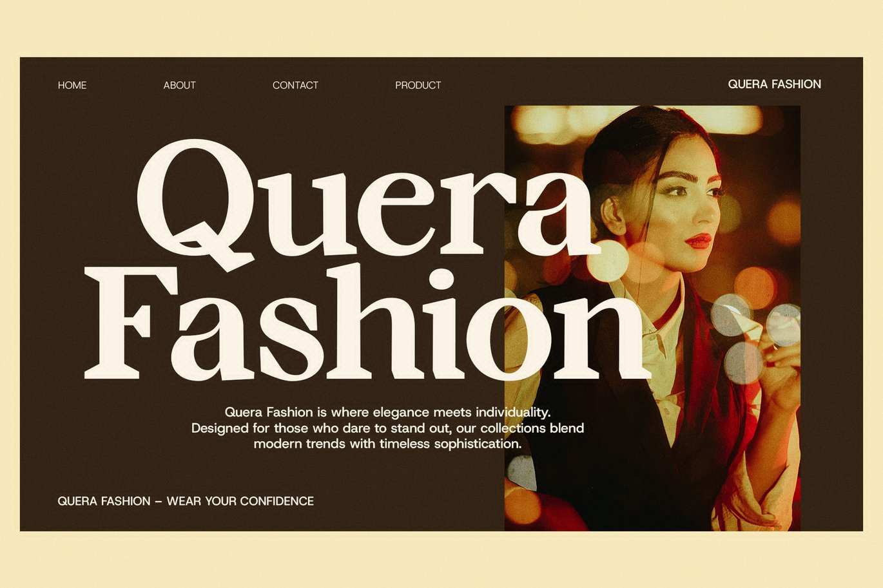This screenshot has width=883, height=588.
Task: Select the CONTACT menu item
Action: [295, 85]
